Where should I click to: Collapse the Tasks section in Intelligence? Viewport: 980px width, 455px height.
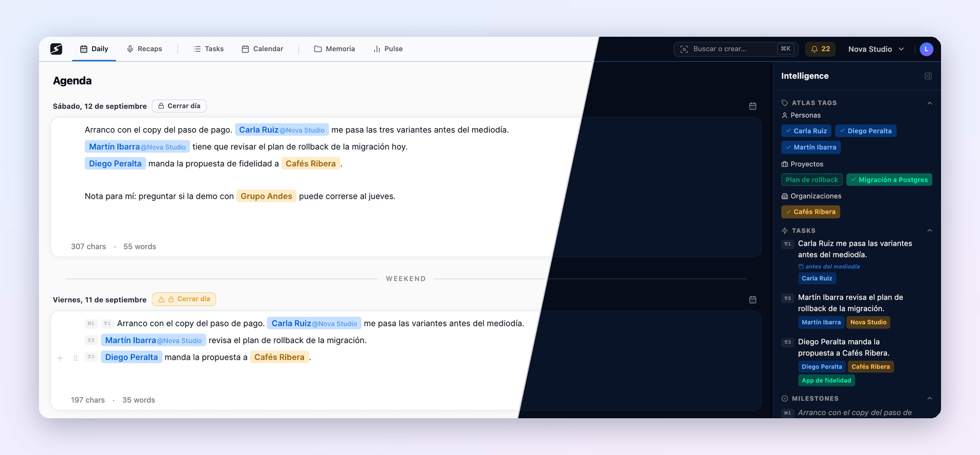[x=929, y=231]
